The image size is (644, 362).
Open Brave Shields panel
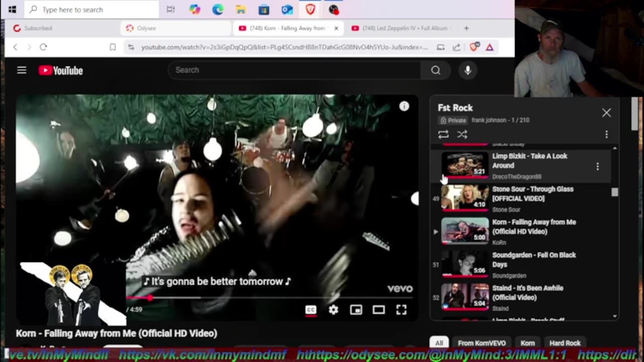474,47
